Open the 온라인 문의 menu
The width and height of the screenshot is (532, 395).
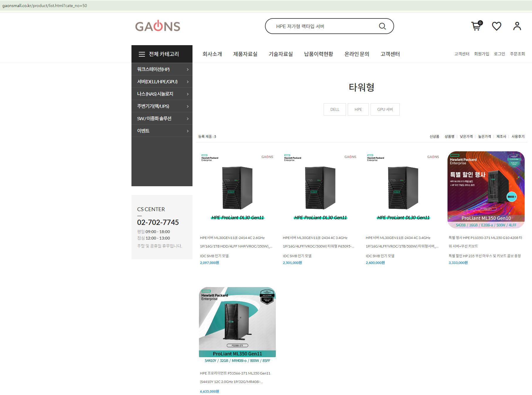357,54
